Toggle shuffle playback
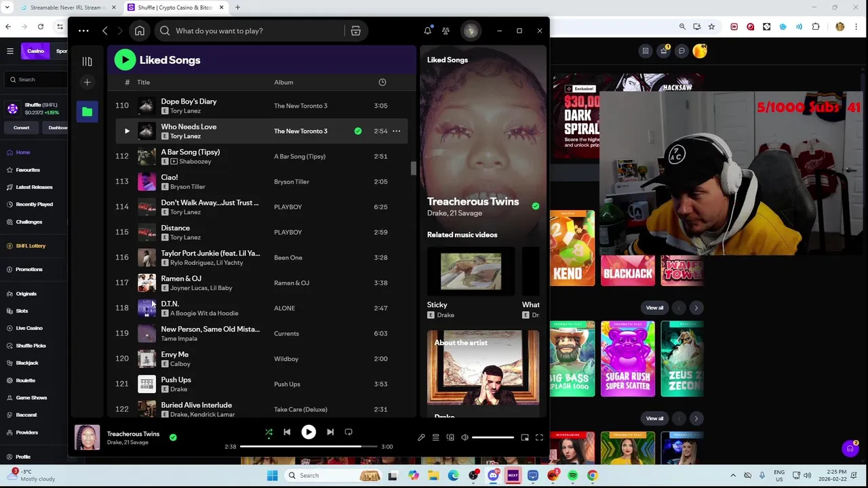 (x=269, y=432)
